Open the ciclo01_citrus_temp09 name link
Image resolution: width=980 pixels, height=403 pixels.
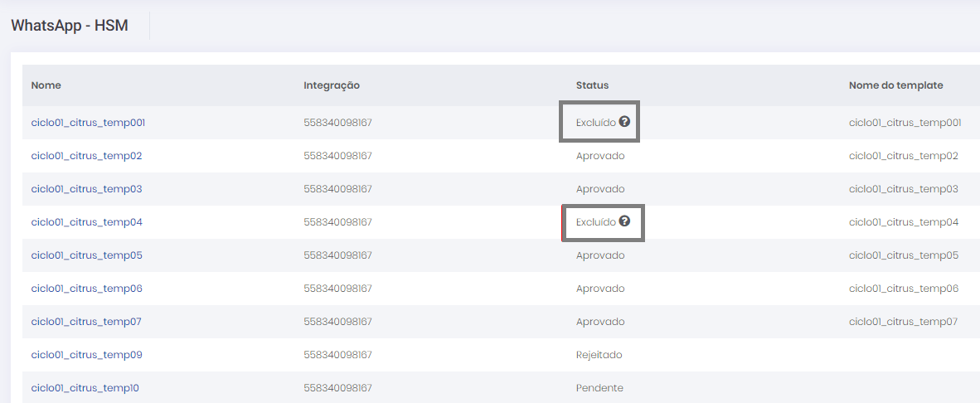point(86,355)
